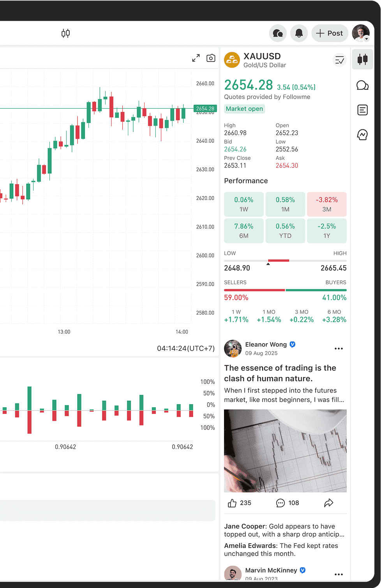Screen dimensions: 381x588
Task: Click the low-high price range bar
Action: (x=285, y=261)
